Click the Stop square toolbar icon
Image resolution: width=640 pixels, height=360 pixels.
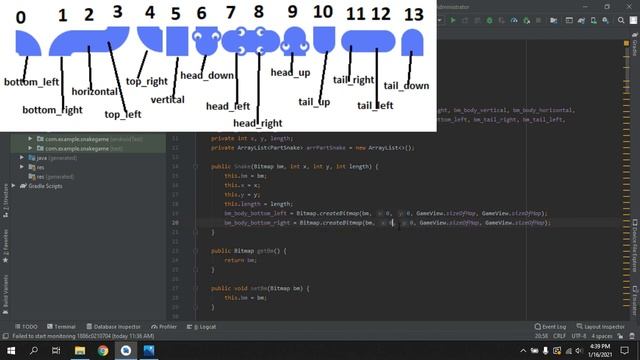(x=538, y=20)
